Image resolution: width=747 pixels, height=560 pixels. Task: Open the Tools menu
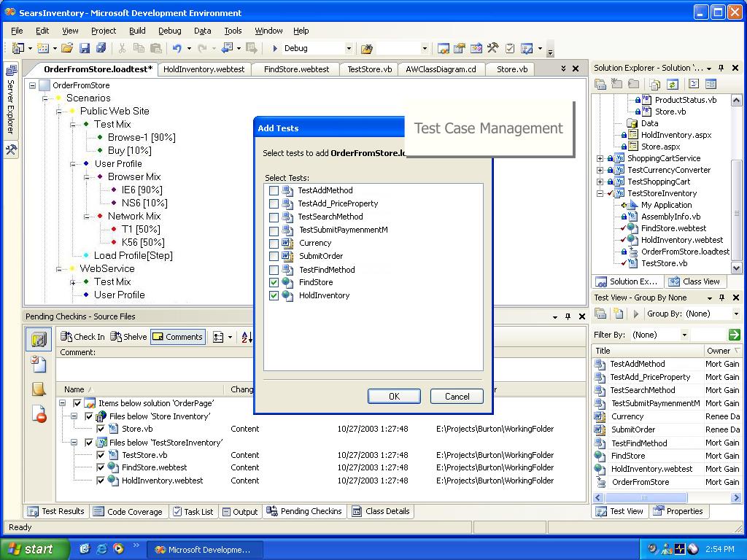point(233,31)
